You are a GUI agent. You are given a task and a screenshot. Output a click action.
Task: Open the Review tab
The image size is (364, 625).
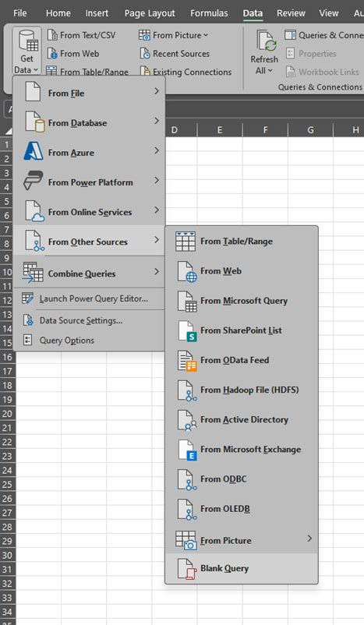(291, 13)
